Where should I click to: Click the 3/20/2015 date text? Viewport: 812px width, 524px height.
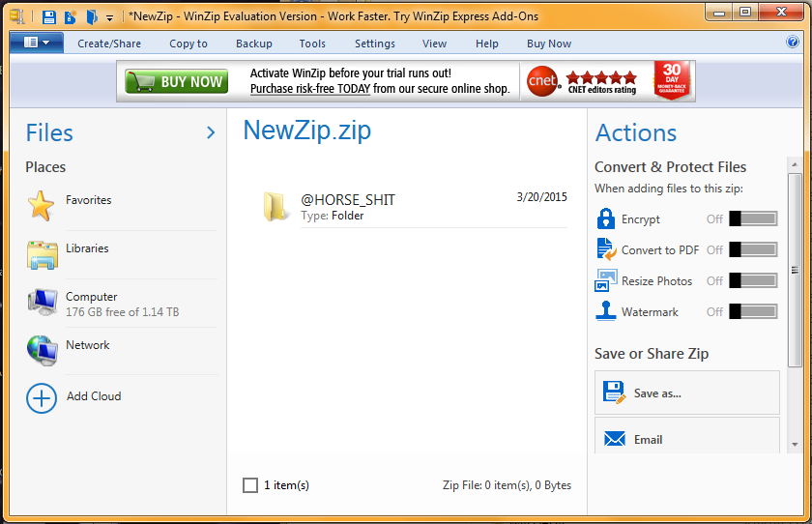(541, 197)
